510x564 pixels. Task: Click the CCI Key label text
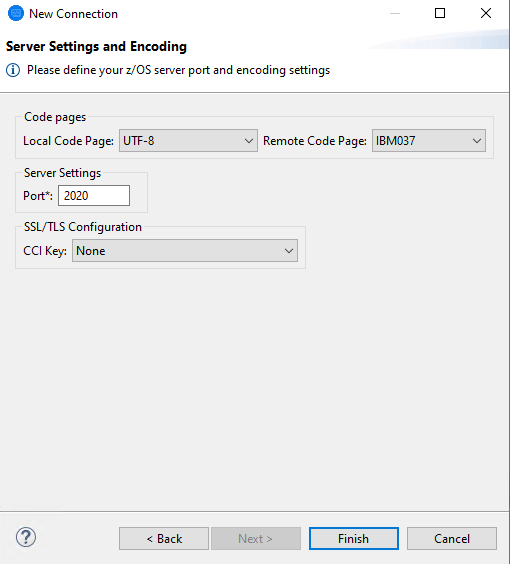click(45, 251)
